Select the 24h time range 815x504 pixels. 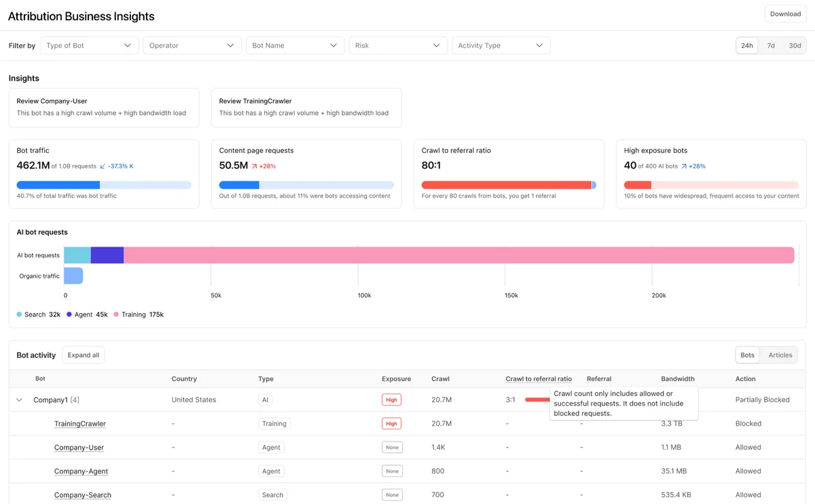click(747, 46)
